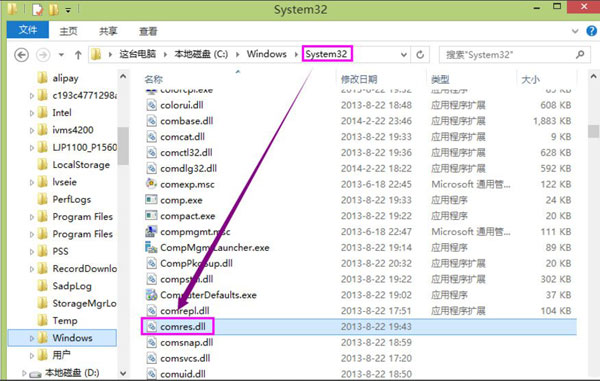Expand the 用户 folder tree node

(x=32, y=355)
